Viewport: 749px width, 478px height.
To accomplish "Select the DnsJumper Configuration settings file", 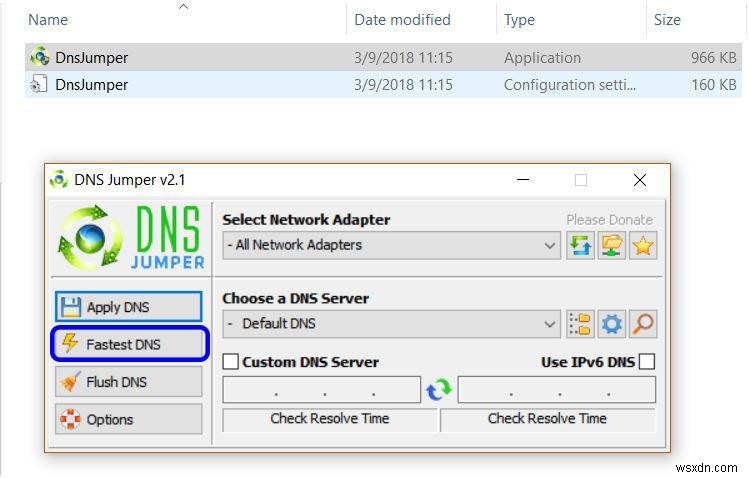I will 383,85.
